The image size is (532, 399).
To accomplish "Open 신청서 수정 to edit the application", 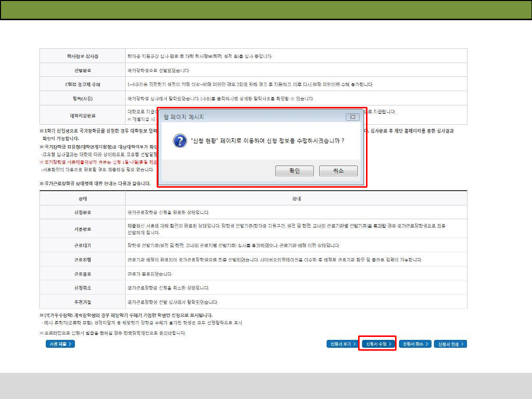I will click(377, 344).
